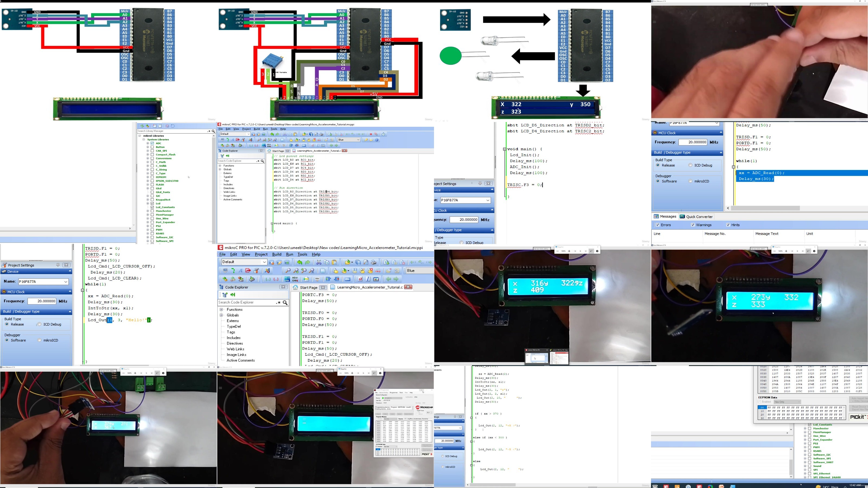The image size is (868, 488).
Task: Open Build menu in the enlarged mikroC window
Action: coord(277,254)
